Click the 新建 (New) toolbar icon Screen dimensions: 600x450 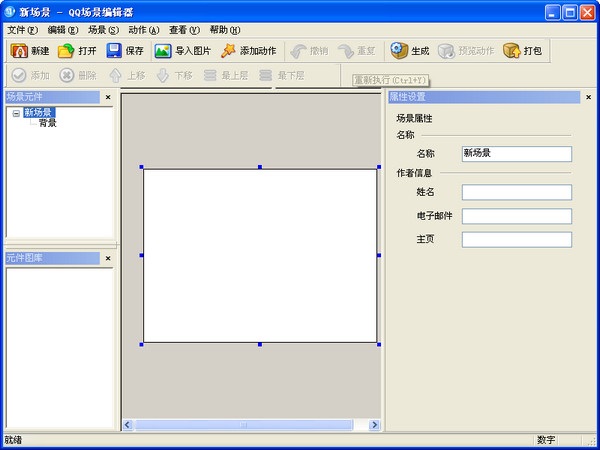(19, 51)
